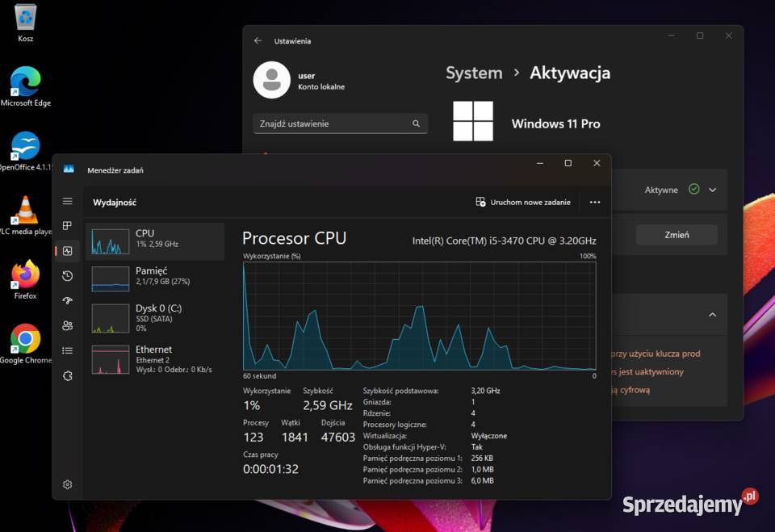Click Uruchom nowe zadanie button

(523, 202)
